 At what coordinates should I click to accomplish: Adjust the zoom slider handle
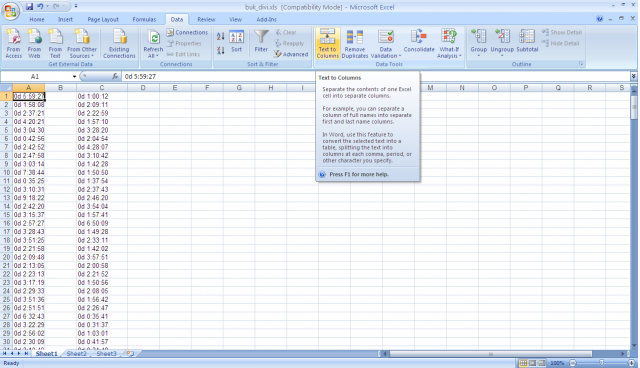tap(601, 363)
